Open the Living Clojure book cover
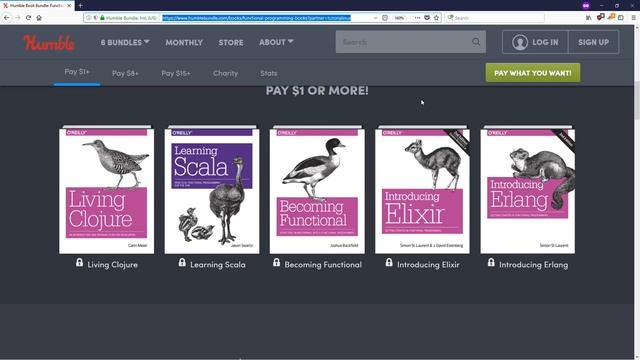Viewport: 640px width, 360px height. (107, 190)
